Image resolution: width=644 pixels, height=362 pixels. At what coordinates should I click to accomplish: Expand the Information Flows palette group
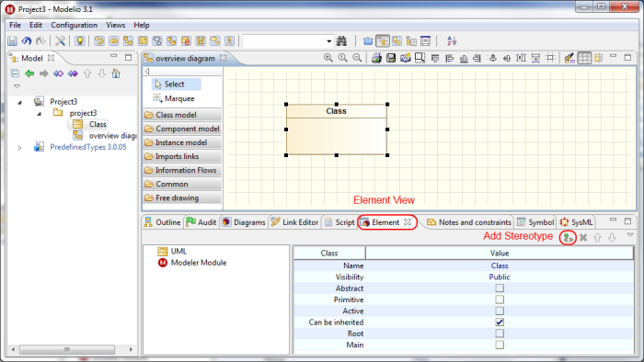coord(182,170)
